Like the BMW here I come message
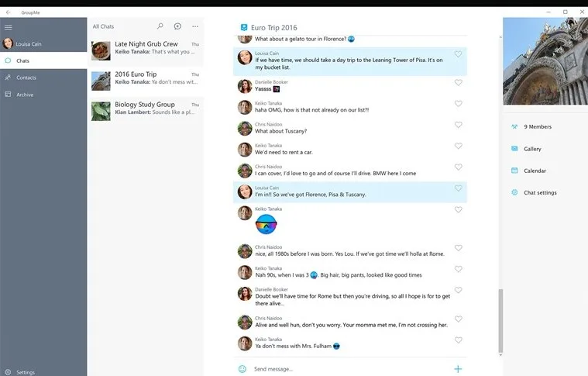 tap(459, 167)
